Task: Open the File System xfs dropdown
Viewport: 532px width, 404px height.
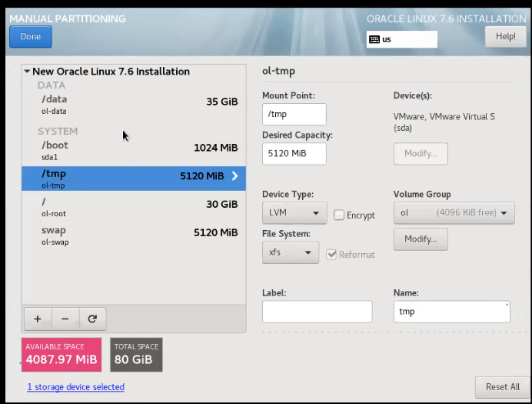Action: tap(291, 252)
